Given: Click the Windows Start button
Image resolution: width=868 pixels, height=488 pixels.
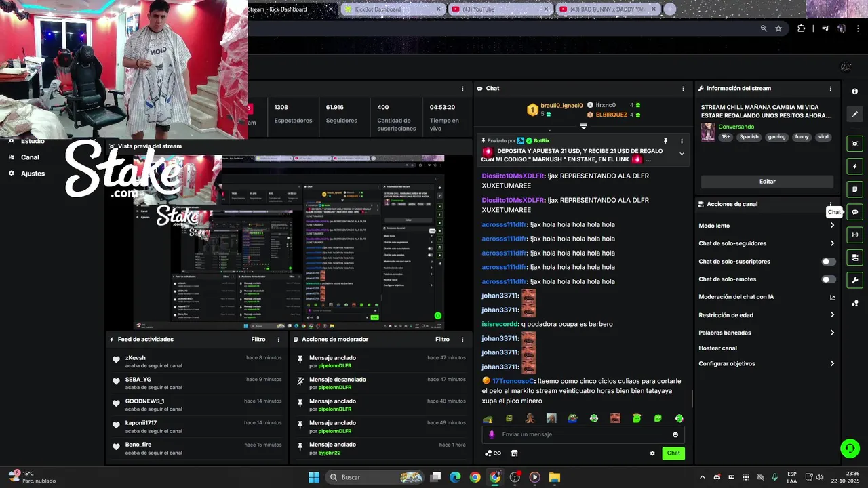Looking at the screenshot, I should pos(314,477).
